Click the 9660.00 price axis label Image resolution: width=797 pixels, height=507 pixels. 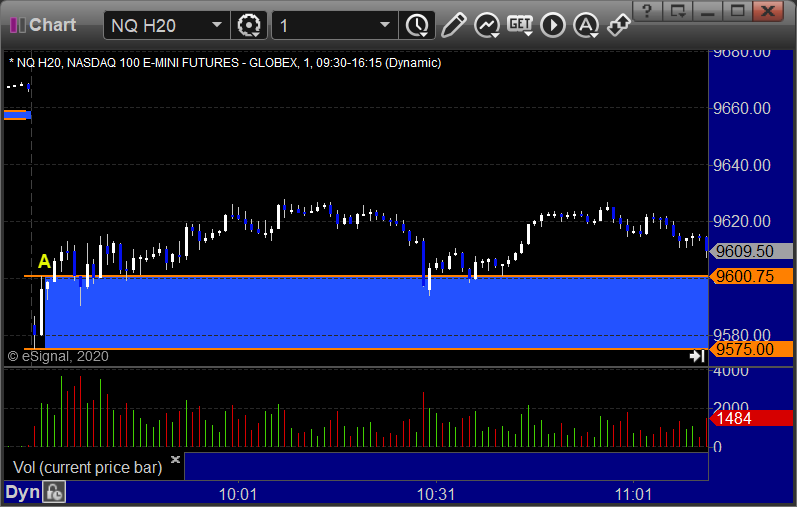click(742, 108)
